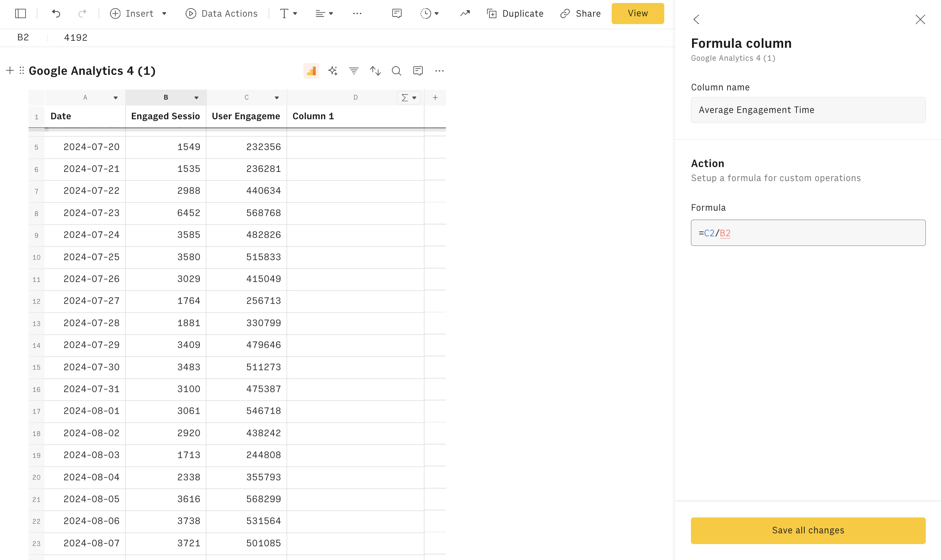Open the alignment dropdown
Viewport: 941px width, 560px height.
click(324, 14)
